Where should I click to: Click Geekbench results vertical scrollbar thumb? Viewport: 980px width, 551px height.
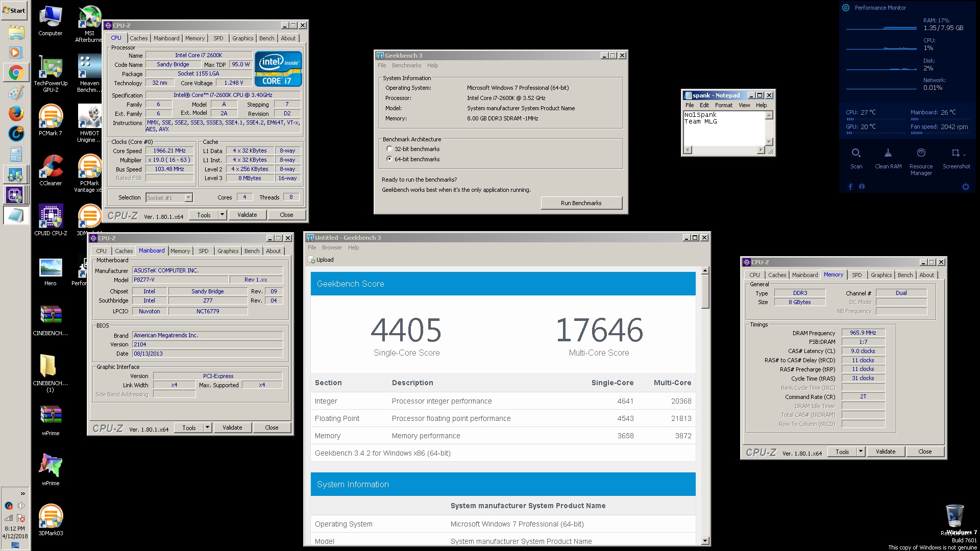point(705,292)
